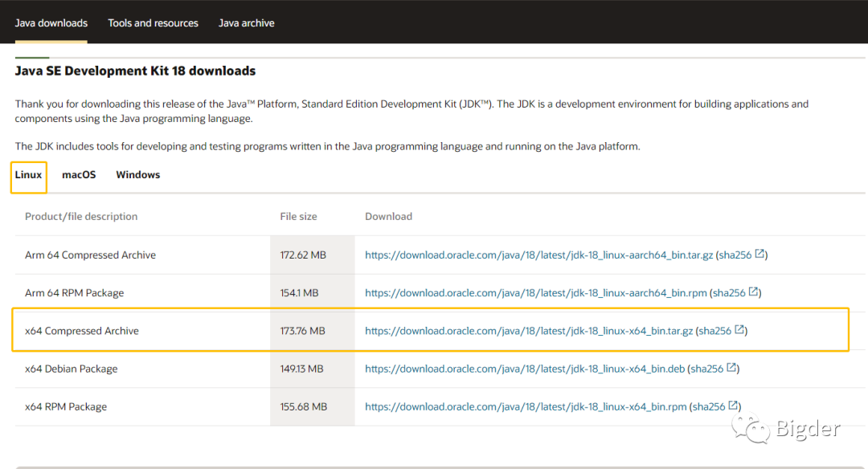The height and width of the screenshot is (469, 868).
Task: Open sha256 link for x64 Debian Package
Action: tap(707, 369)
